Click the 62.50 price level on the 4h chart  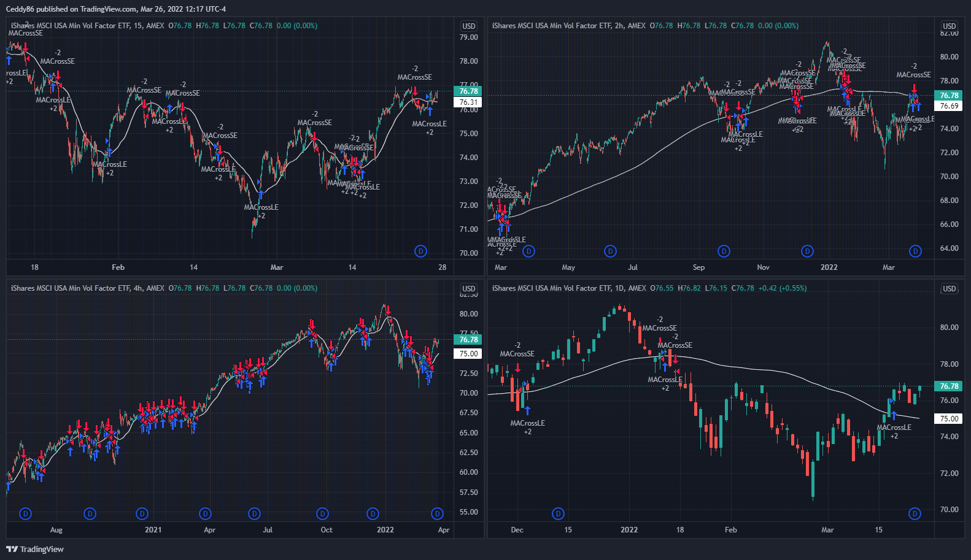(x=468, y=453)
